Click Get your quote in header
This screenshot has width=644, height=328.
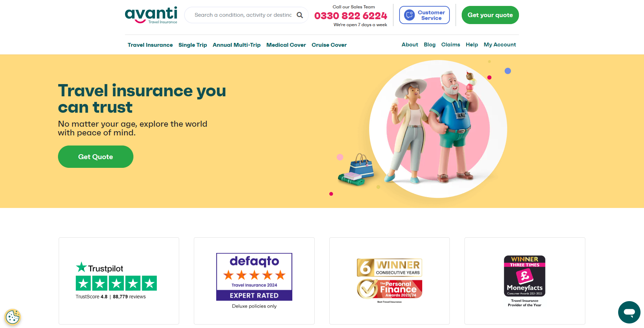pos(490,15)
